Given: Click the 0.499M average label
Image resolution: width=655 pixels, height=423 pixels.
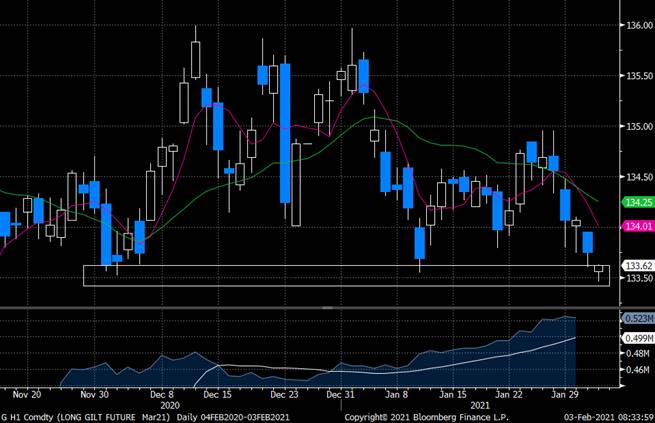Looking at the screenshot, I should coord(638,338).
